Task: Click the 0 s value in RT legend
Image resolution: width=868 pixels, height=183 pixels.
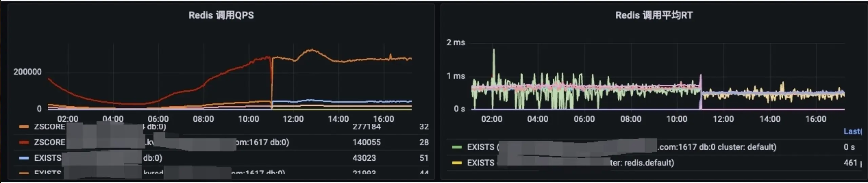Action: (x=849, y=147)
